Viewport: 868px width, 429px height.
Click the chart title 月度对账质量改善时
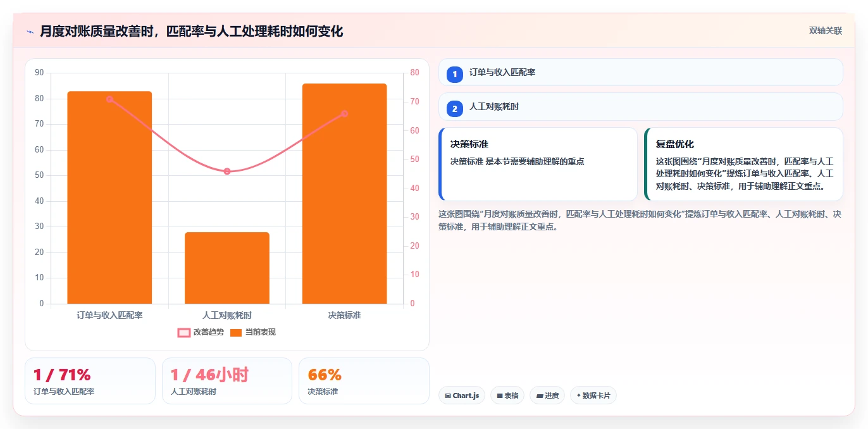coord(191,31)
